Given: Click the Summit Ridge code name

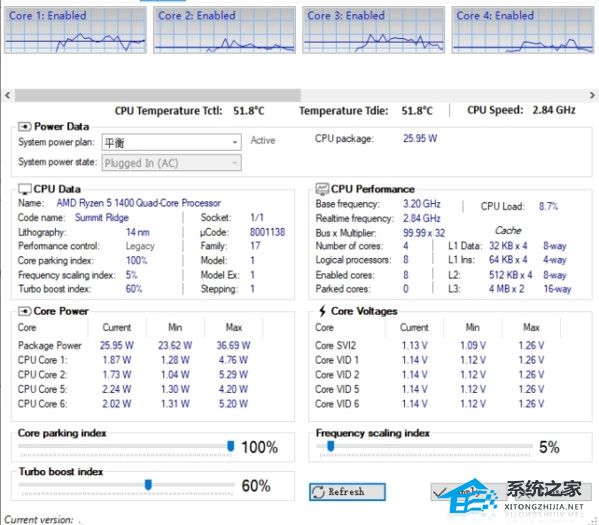Looking at the screenshot, I should [x=102, y=217].
